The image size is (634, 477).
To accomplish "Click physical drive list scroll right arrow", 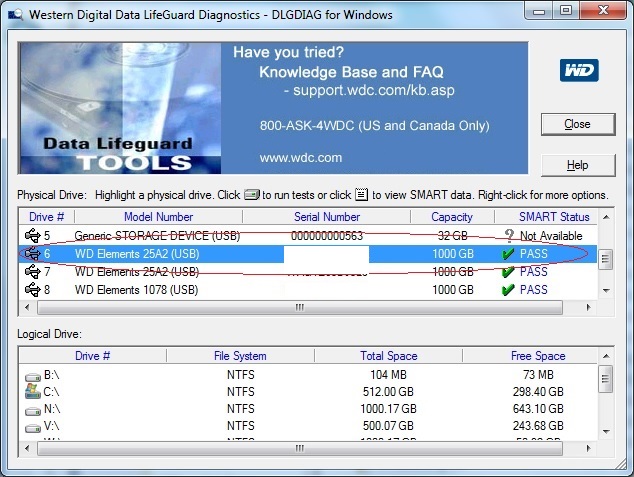I will coord(589,308).
